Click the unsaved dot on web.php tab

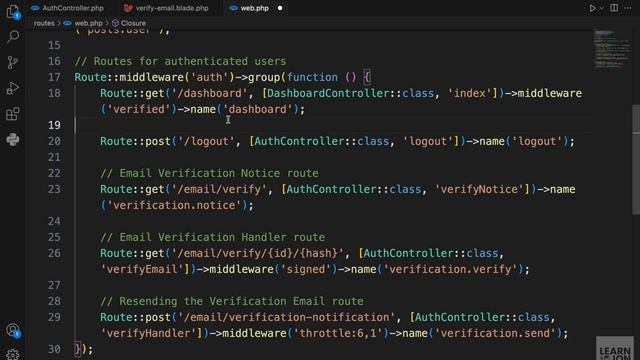(280, 8)
